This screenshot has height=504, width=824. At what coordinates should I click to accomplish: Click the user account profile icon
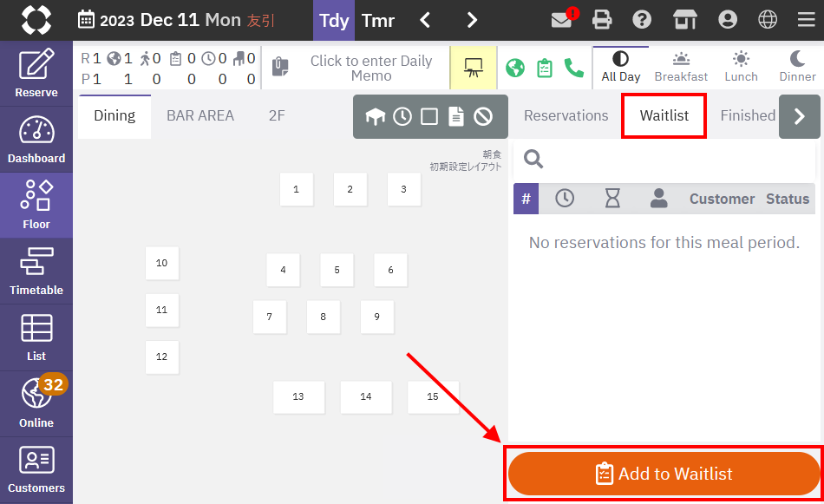[727, 20]
